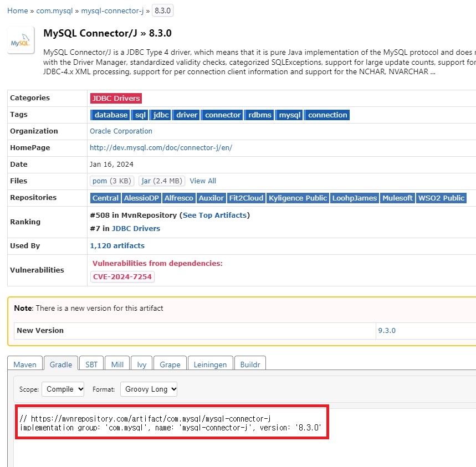The image size is (476, 467).
Task: Select the driver tag
Action: (x=186, y=115)
